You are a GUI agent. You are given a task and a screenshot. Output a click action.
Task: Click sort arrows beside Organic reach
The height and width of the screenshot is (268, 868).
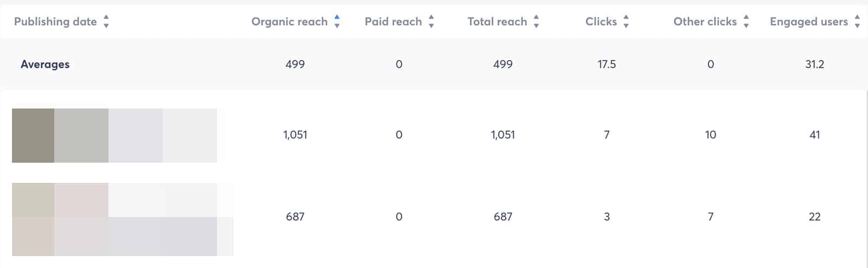click(337, 22)
